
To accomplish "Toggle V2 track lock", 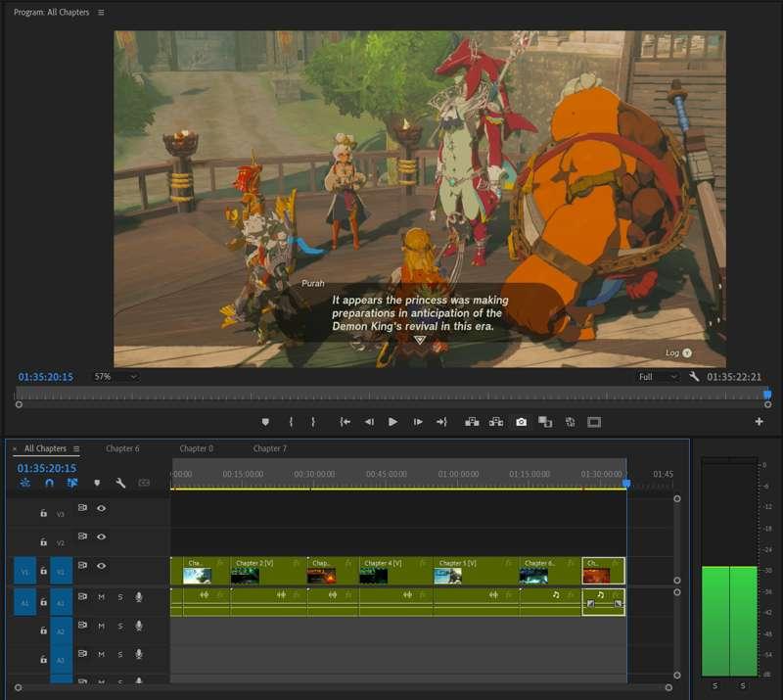I will (44, 542).
